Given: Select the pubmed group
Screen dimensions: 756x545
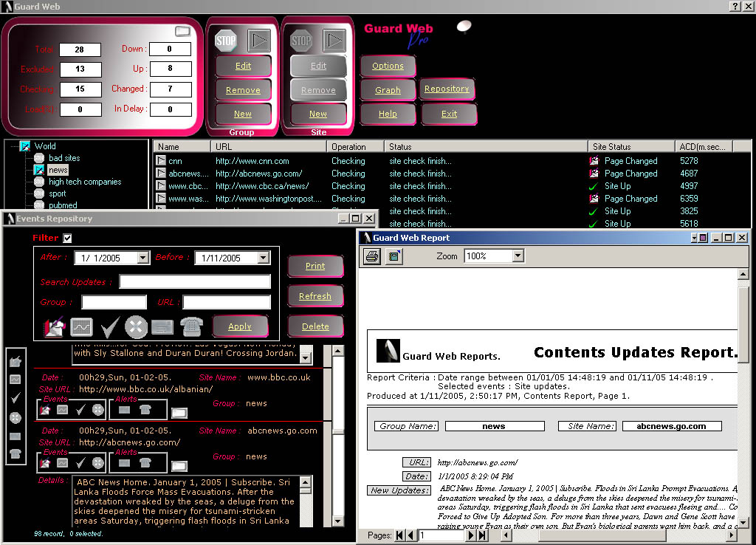Looking at the screenshot, I should click(x=63, y=205).
